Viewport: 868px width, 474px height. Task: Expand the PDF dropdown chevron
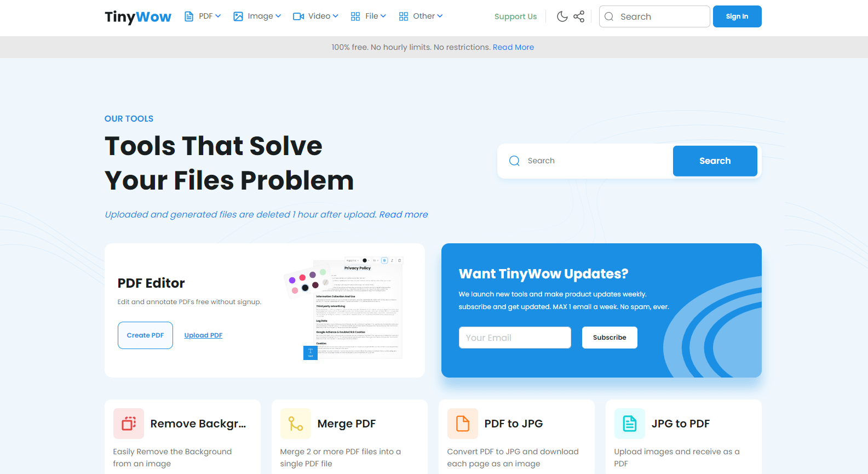point(218,16)
